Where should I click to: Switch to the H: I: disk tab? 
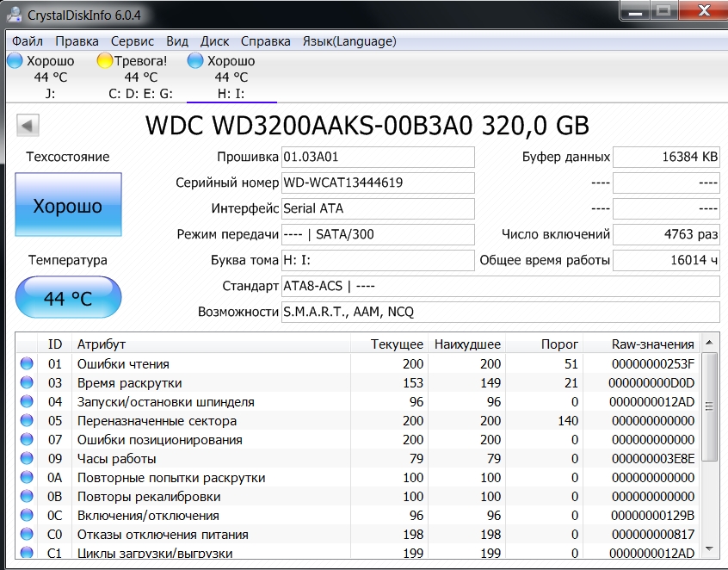pyautogui.click(x=231, y=77)
